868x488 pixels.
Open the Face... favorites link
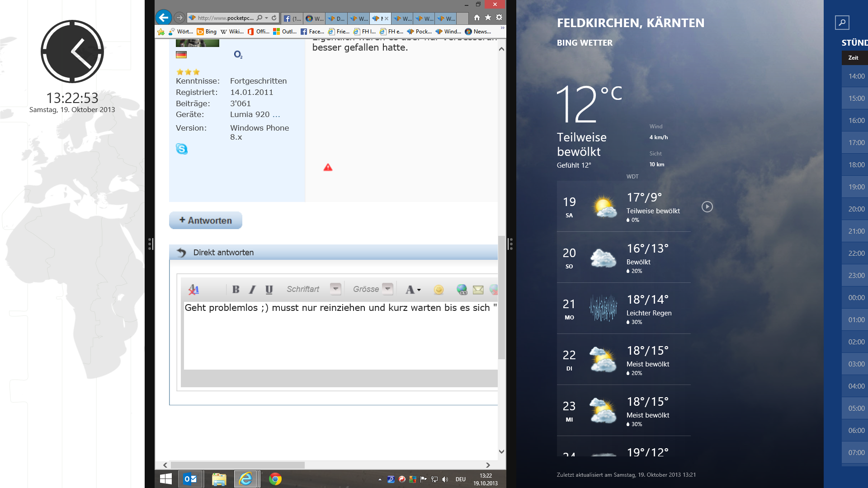(x=312, y=32)
